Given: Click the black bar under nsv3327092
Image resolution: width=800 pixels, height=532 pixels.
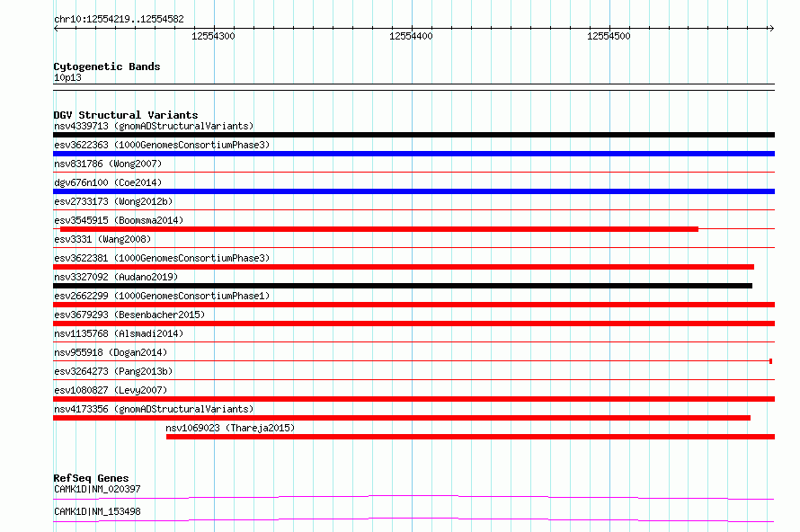Looking at the screenshot, I should click(x=403, y=286).
